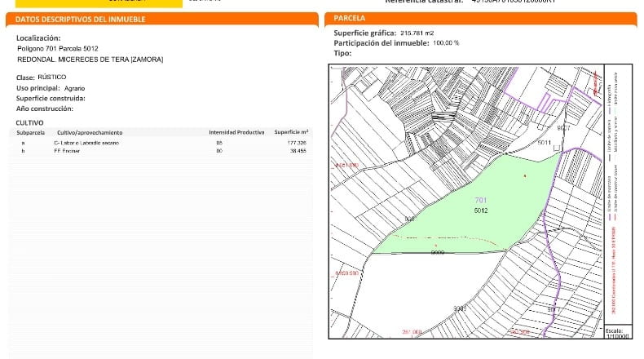The image size is (644, 359).
Task: Click parcel number '5012' on the map
Action: (x=481, y=211)
